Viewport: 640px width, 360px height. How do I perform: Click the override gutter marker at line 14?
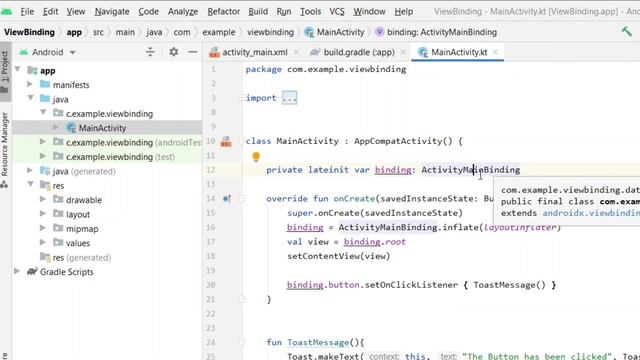pos(227,199)
